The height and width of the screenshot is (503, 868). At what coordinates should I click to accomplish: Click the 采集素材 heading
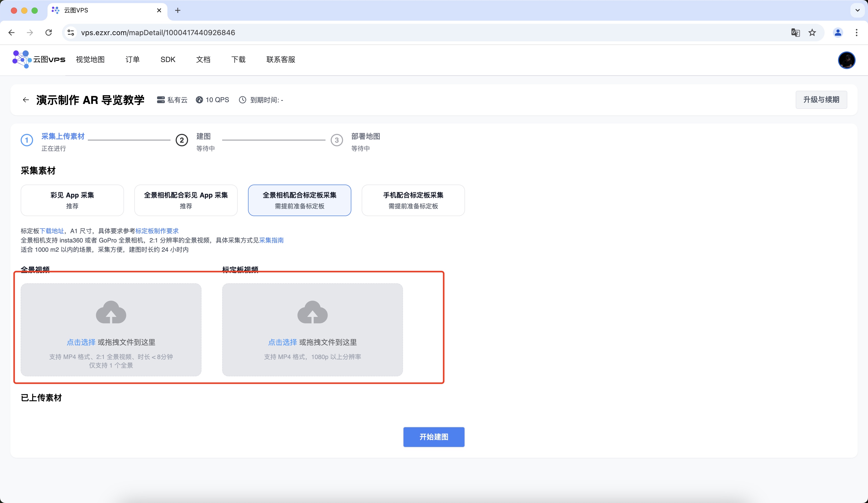(x=38, y=171)
